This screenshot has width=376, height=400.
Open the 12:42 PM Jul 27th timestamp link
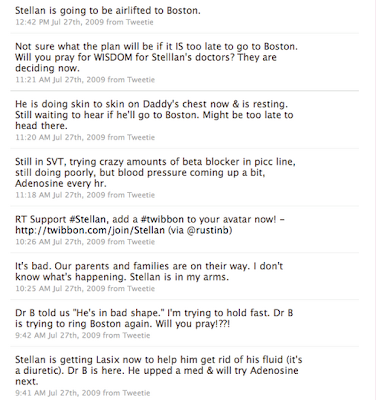coord(59,22)
